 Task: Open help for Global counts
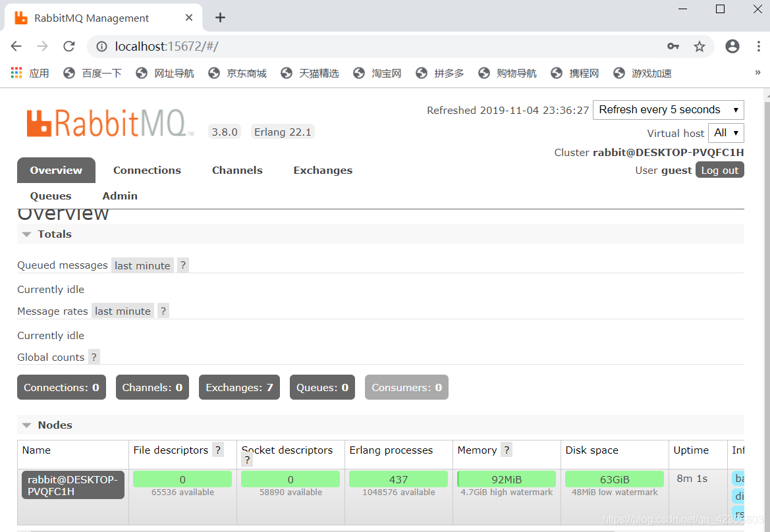point(94,357)
